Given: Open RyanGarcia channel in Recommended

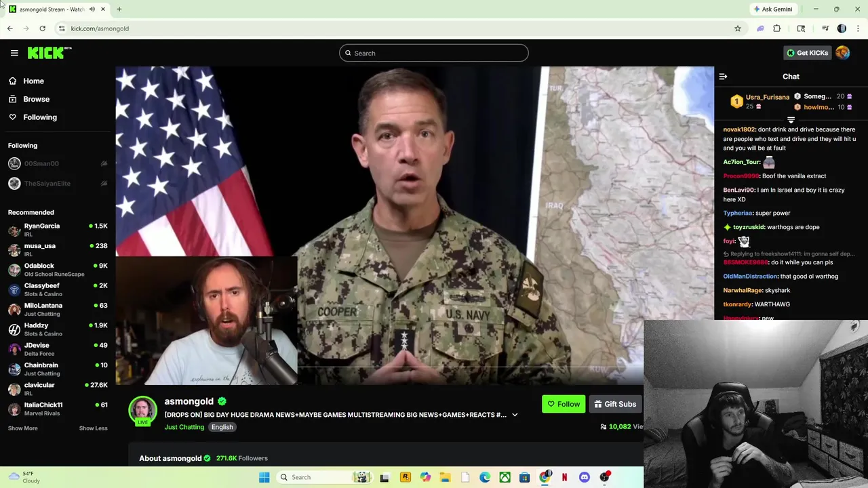Looking at the screenshot, I should 58,230.
